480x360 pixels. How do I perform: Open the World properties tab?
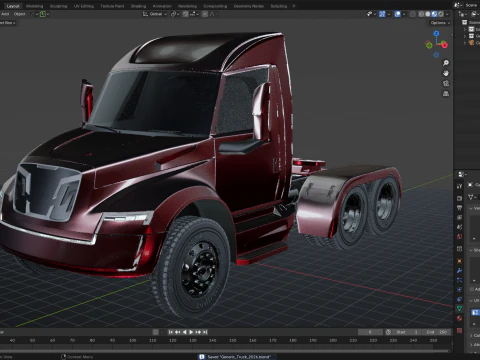pos(459,236)
